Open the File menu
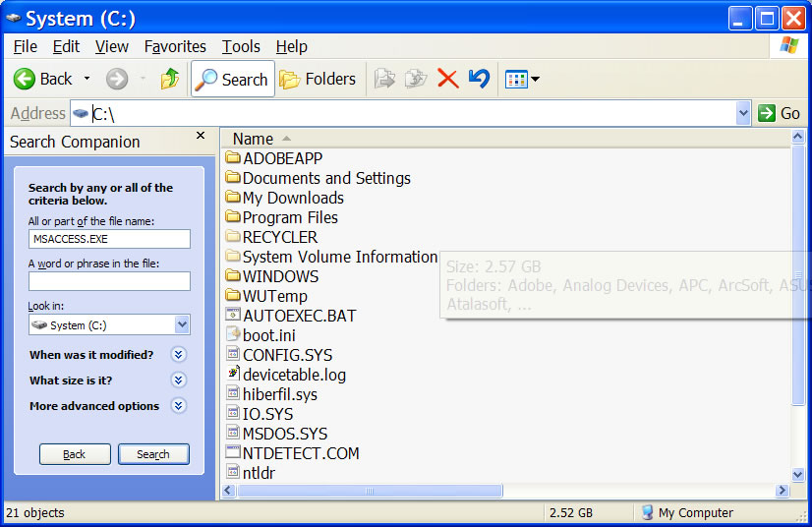Image resolution: width=812 pixels, height=527 pixels. [25, 46]
